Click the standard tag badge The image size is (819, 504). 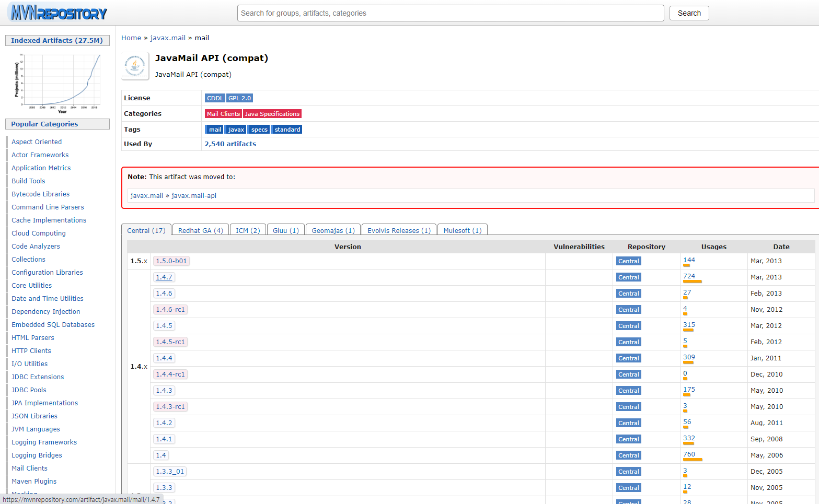[286, 129]
